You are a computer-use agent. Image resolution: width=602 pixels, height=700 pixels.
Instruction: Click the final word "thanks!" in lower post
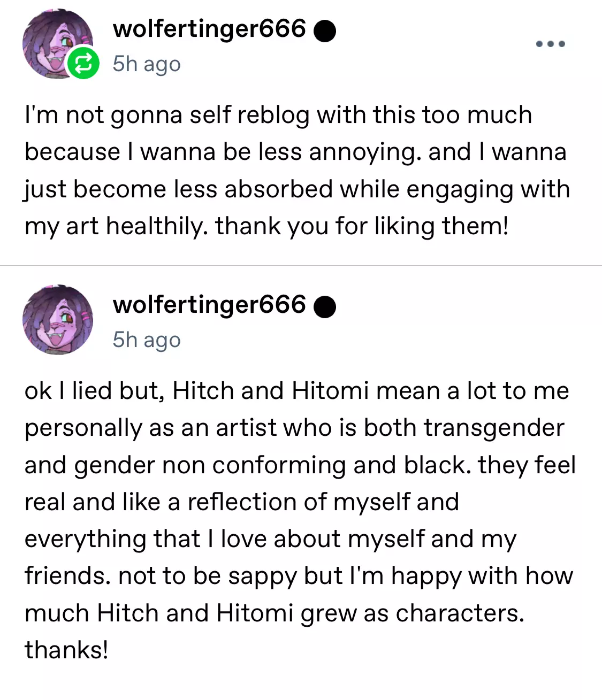pyautogui.click(x=66, y=650)
